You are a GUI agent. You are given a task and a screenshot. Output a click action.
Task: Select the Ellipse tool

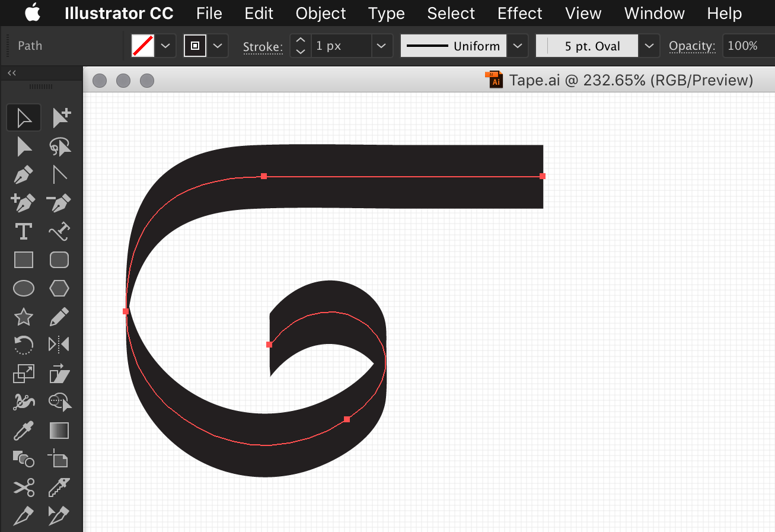click(x=23, y=288)
